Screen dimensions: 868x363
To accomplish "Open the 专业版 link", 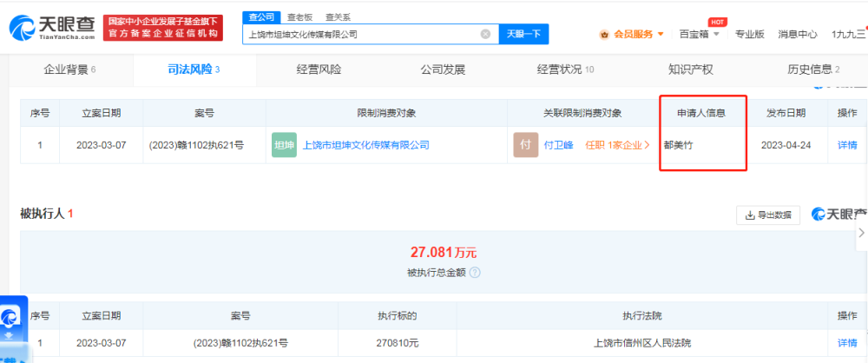I will (x=750, y=34).
